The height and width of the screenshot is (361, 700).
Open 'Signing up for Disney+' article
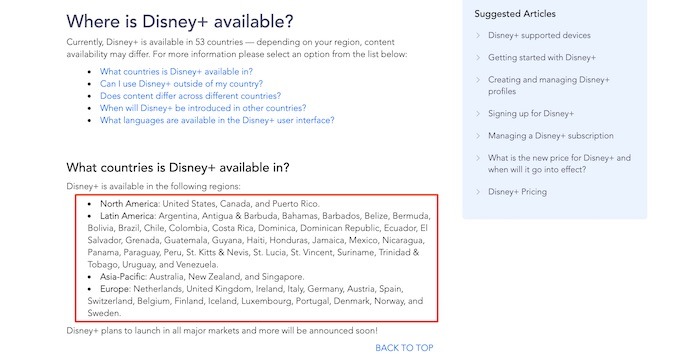(x=531, y=113)
